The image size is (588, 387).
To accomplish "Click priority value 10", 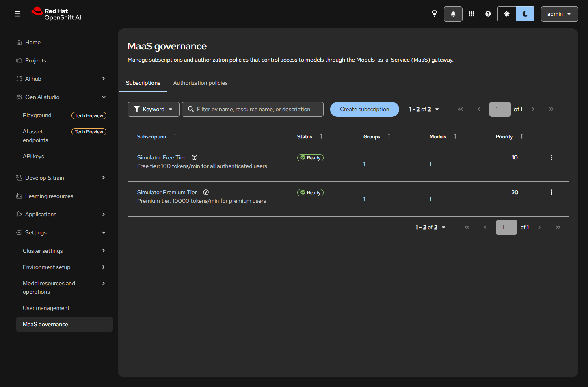I will (514, 157).
